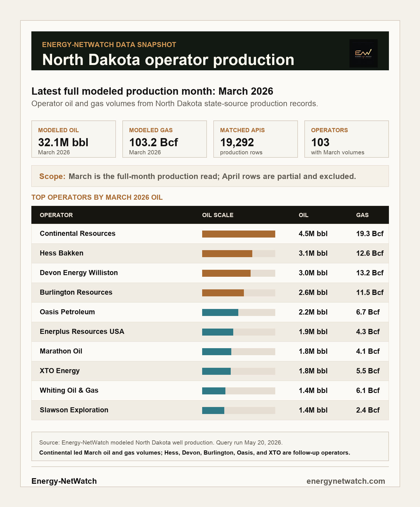Click the 1.9M bbl oil value
Image resolution: width=420 pixels, height=507 pixels.
coord(313,332)
